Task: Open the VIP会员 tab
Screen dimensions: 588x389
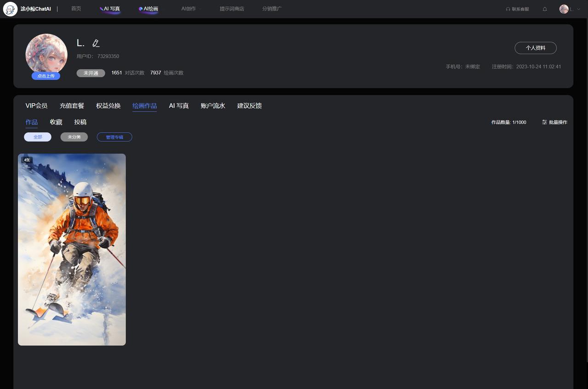Action: 36,106
